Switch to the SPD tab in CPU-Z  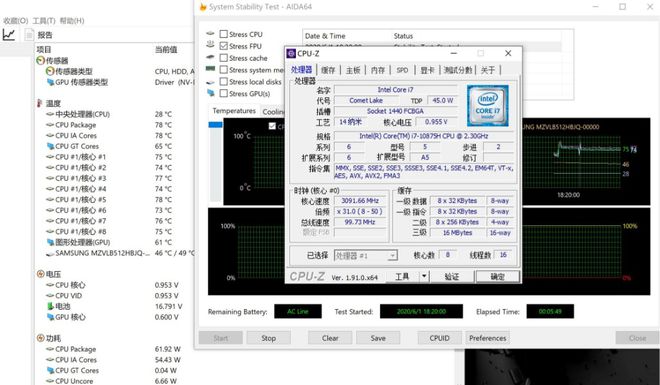[402, 70]
